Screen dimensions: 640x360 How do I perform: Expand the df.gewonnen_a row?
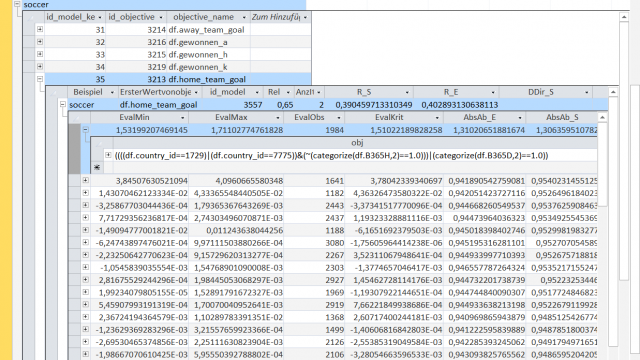40,42
